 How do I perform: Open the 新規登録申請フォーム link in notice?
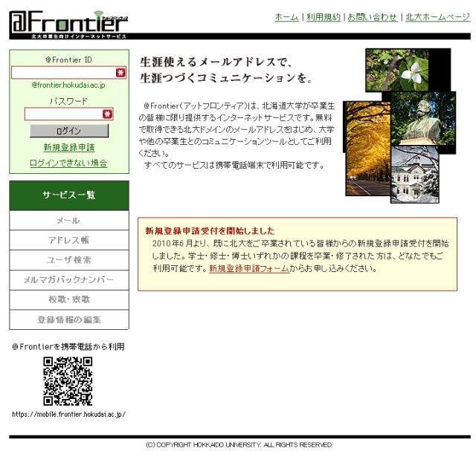249,268
